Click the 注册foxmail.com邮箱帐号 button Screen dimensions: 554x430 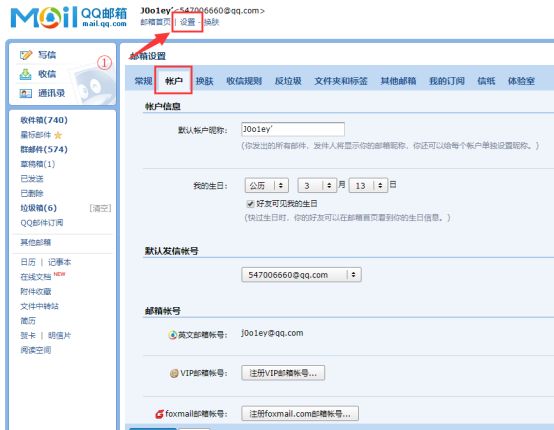tap(300, 413)
